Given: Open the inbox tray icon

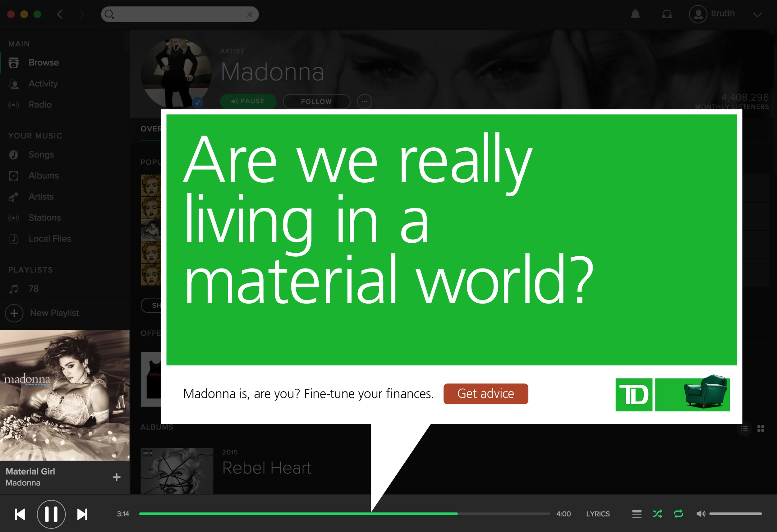Looking at the screenshot, I should [667, 14].
